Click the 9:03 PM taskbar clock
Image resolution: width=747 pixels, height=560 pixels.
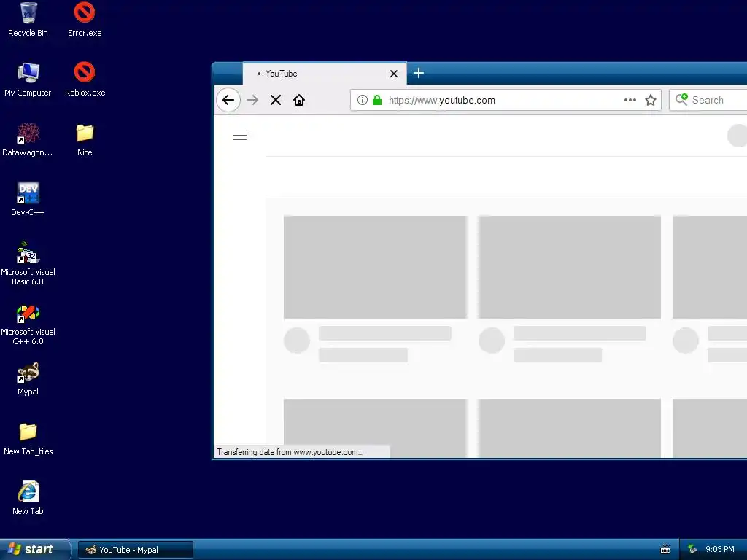[x=720, y=549]
